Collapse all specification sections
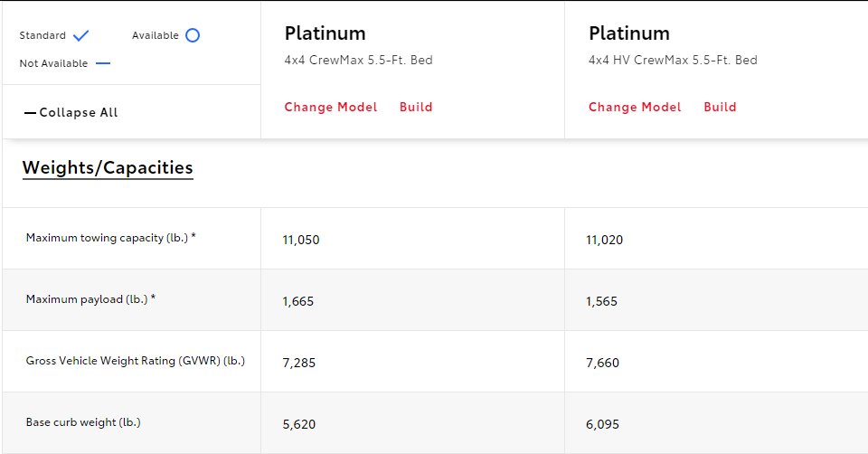This screenshot has width=868, height=454. [71, 112]
